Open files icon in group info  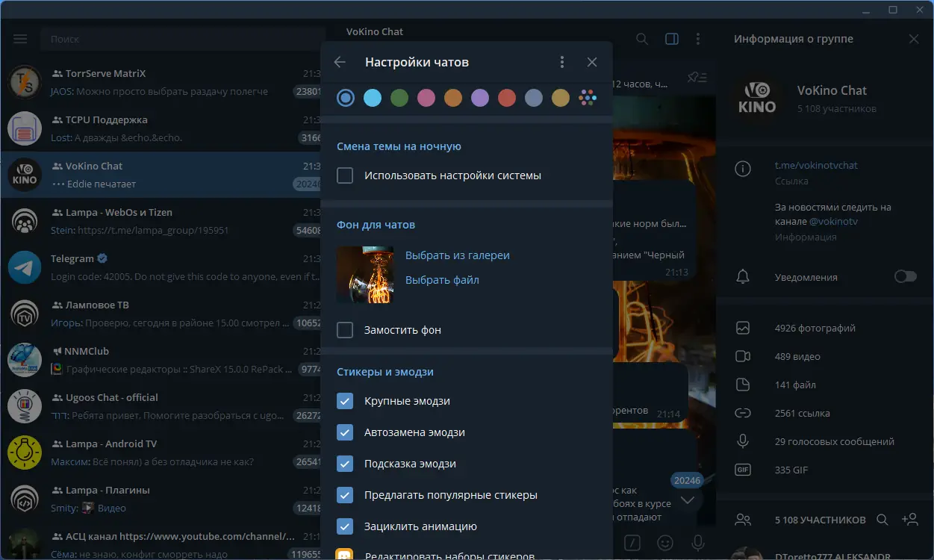click(743, 385)
